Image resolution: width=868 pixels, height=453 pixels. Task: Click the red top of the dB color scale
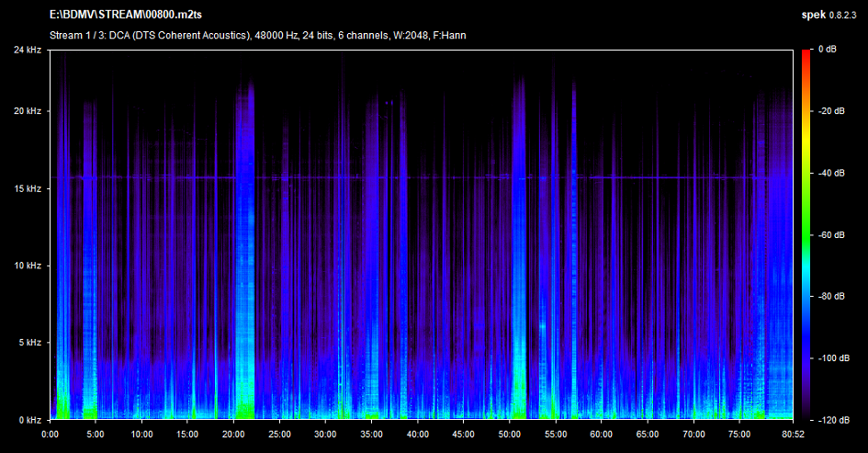pyautogui.click(x=806, y=52)
